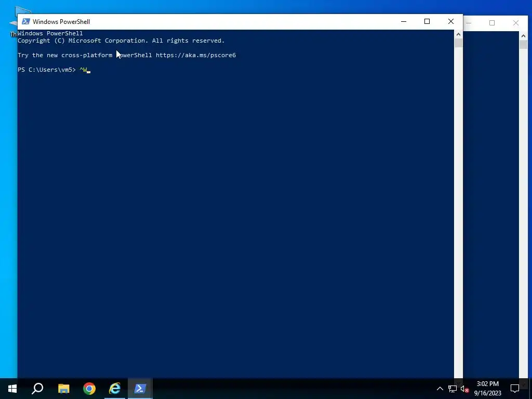Click the Windows PowerShell title bar text
The image size is (532, 399).
[61, 22]
